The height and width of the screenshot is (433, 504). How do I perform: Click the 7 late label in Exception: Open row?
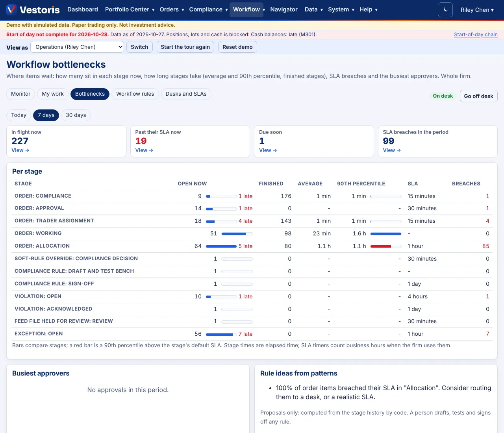245,334
